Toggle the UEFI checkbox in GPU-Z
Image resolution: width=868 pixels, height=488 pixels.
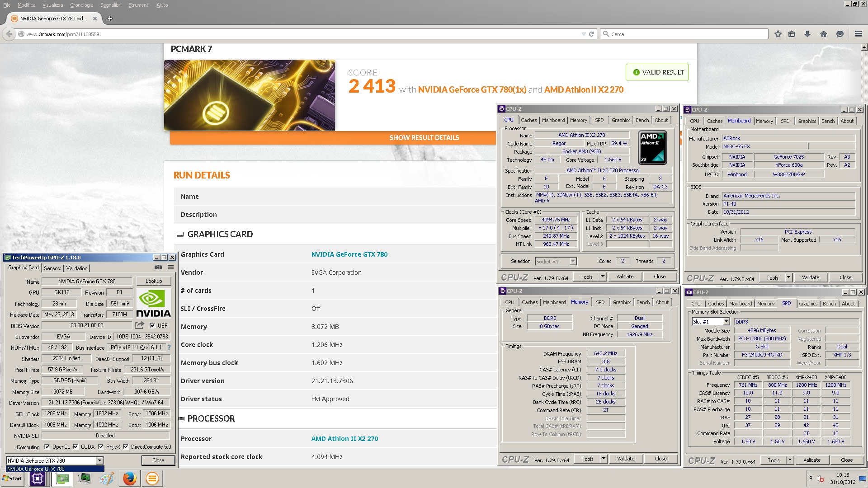[152, 325]
